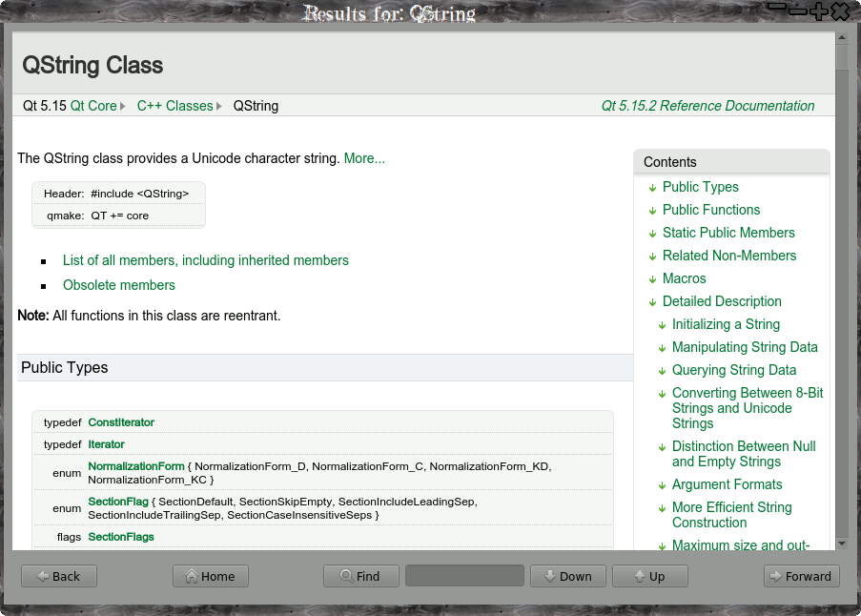
Task: Open SectionFlags flags link
Action: (x=121, y=537)
